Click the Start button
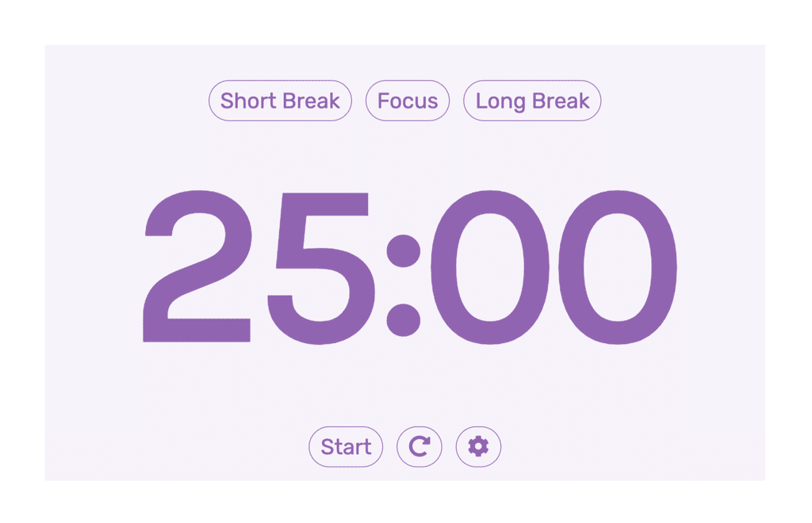Viewport: 812px width, 523px height. [346, 446]
